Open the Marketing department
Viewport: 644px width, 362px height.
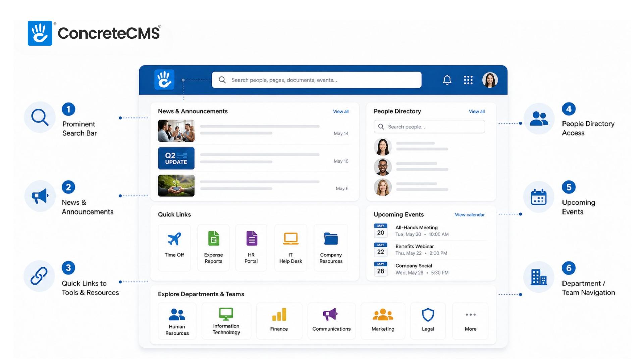tap(383, 321)
